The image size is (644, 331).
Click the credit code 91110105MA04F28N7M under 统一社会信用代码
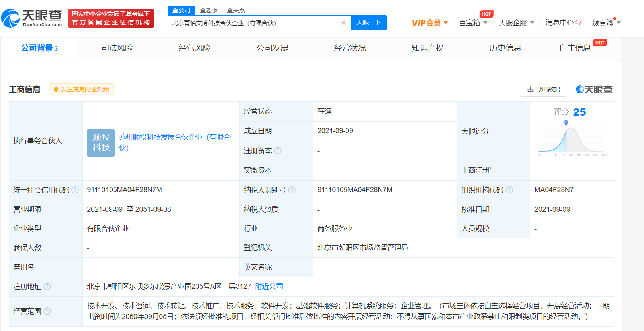point(124,190)
